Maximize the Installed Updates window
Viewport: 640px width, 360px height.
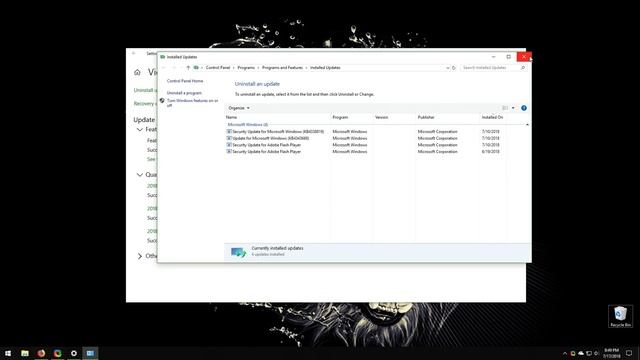pos(509,57)
